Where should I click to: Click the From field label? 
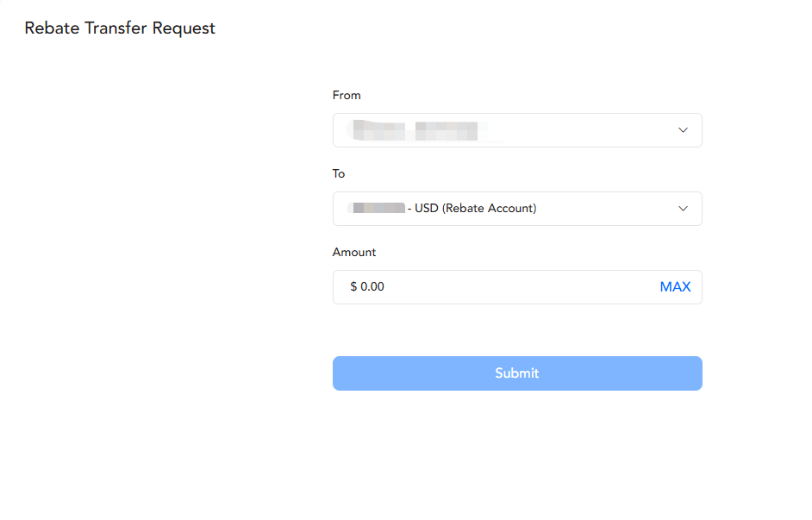[347, 95]
